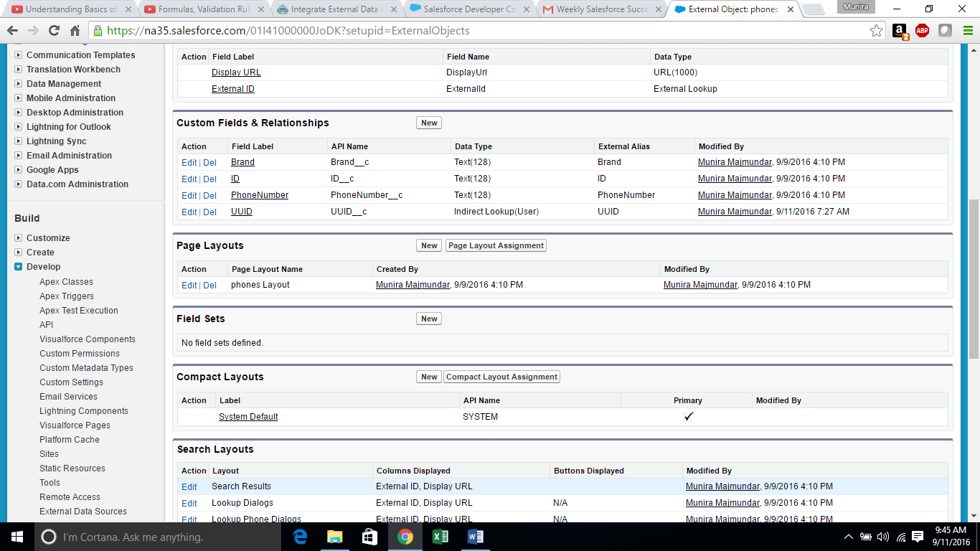Screen dimensions: 980x551
Task: Expand the Data Management section
Action: click(19, 84)
